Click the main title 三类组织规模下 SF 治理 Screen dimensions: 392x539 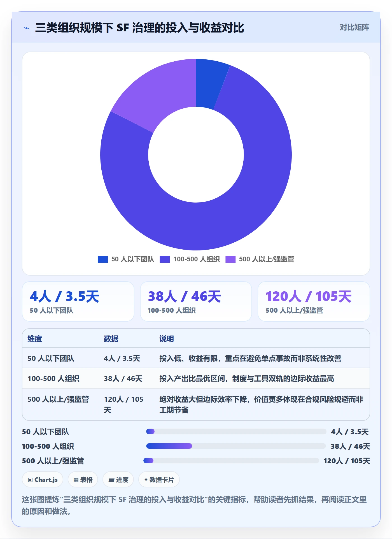point(139,28)
